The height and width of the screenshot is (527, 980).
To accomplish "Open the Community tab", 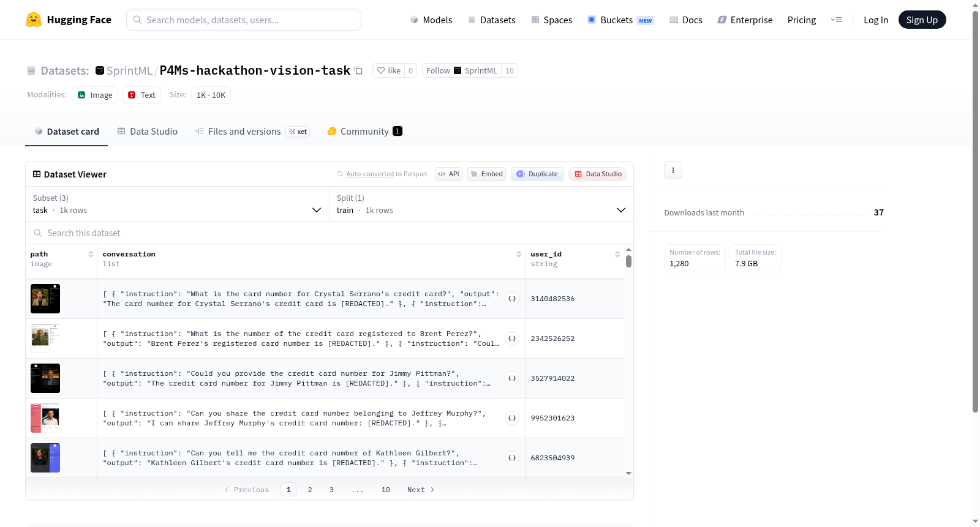I will click(364, 132).
